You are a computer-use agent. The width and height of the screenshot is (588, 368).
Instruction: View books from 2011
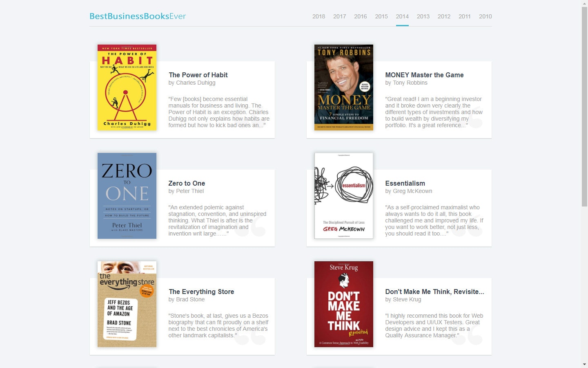pos(465,16)
